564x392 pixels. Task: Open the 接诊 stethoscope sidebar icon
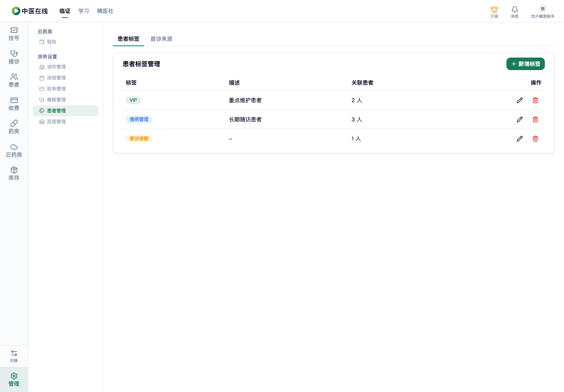(14, 57)
